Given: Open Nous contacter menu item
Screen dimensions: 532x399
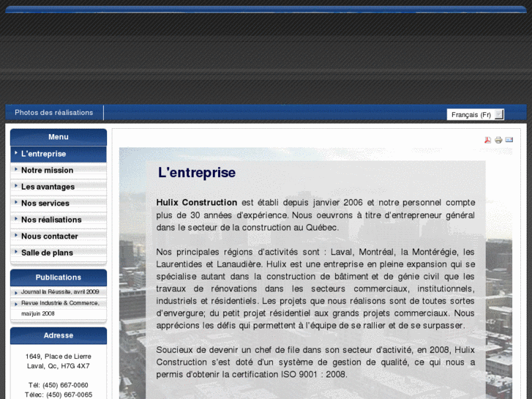Looking at the screenshot, I should (59, 236).
